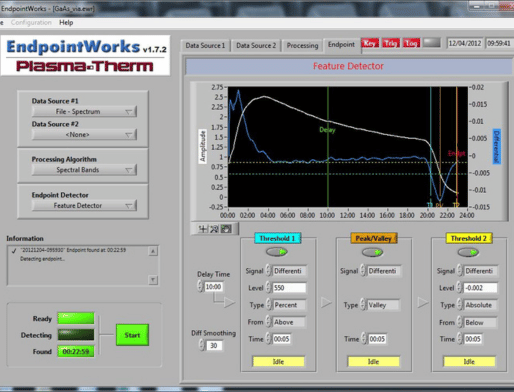Click the Threshold 1 signal stepper arrows

pyautogui.click(x=268, y=271)
